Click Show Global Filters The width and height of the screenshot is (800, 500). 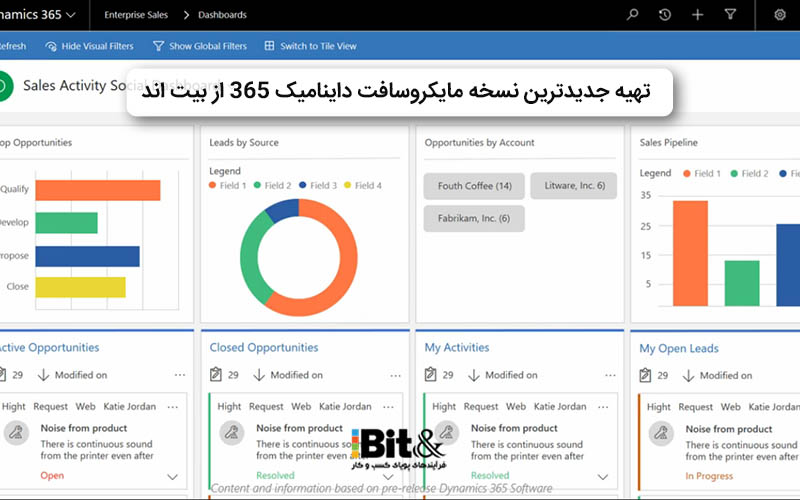point(199,46)
